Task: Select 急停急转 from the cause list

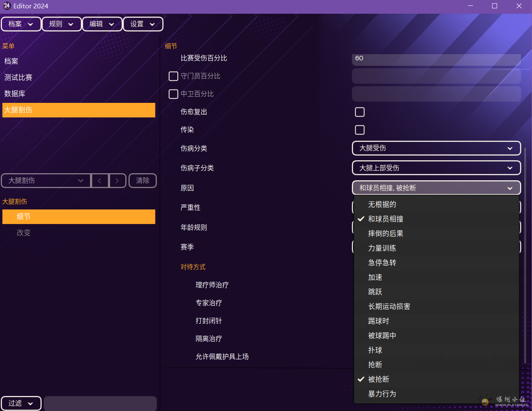Action: pos(382,263)
